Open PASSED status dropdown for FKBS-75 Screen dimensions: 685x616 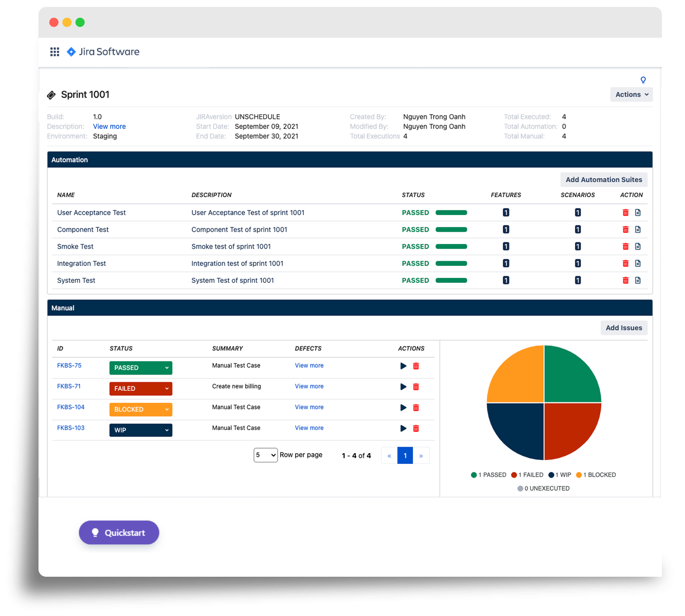coord(140,368)
